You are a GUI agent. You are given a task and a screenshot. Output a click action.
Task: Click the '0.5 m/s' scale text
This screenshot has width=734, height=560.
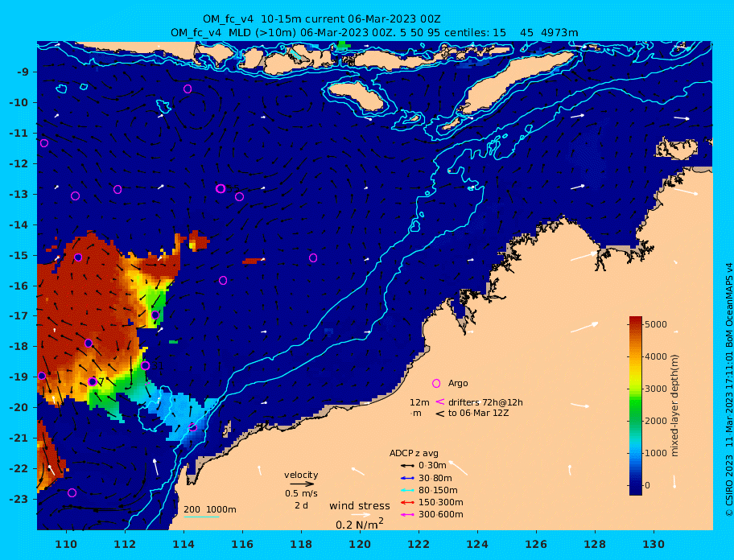coord(301,493)
